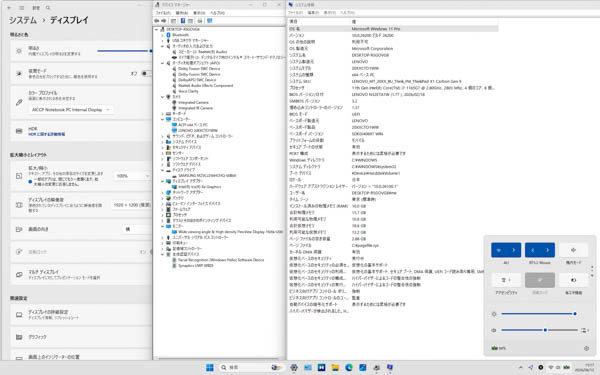Click Device Manager update driver toolbar icon
Image resolution: width=600 pixels, height=375 pixels.
pos(200,21)
